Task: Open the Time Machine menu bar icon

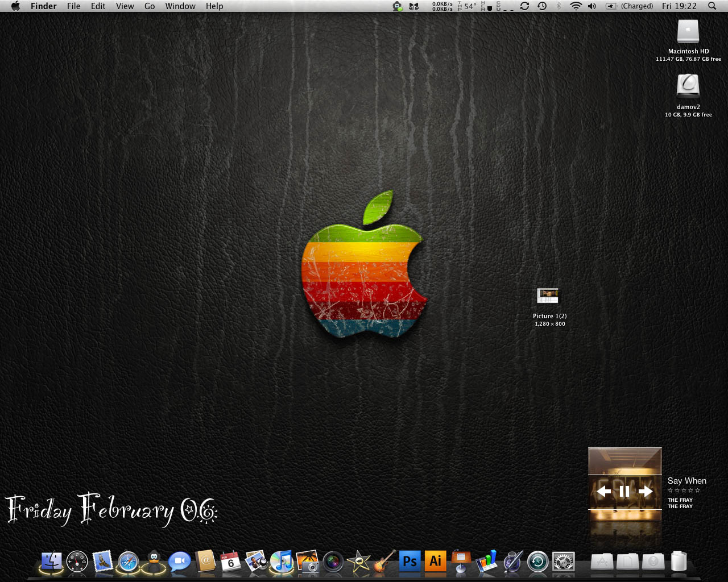Action: point(542,6)
